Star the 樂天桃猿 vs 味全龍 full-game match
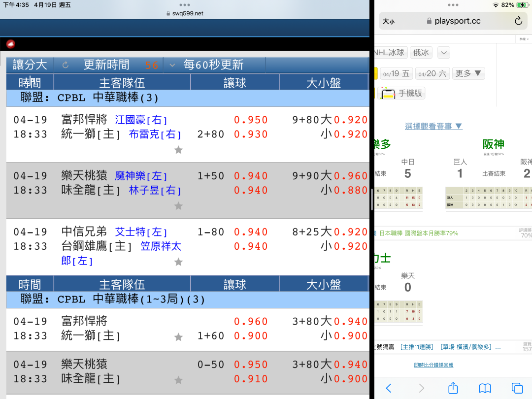 (178, 205)
